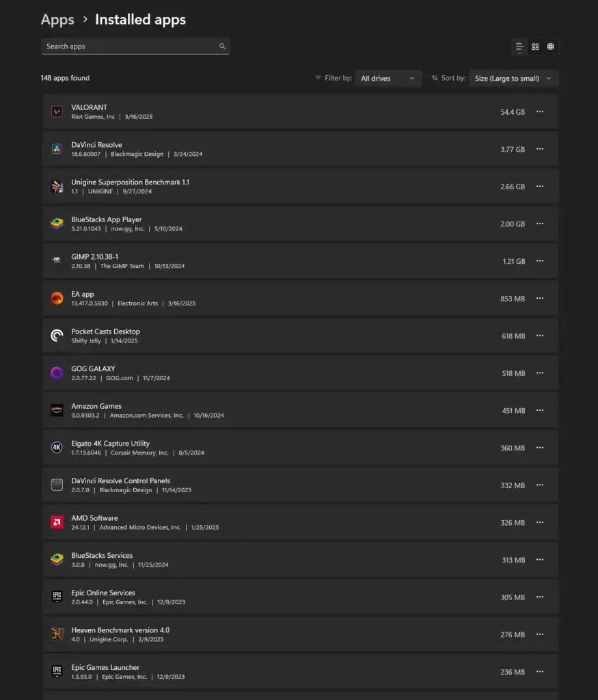This screenshot has height=700, width=598.
Task: Click the Elgato 4K Capture Utility icon
Action: click(57, 448)
